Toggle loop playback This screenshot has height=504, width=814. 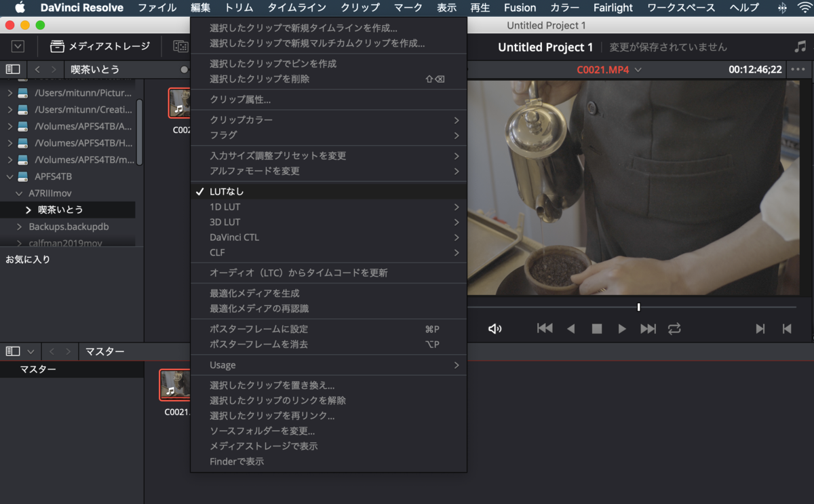674,328
